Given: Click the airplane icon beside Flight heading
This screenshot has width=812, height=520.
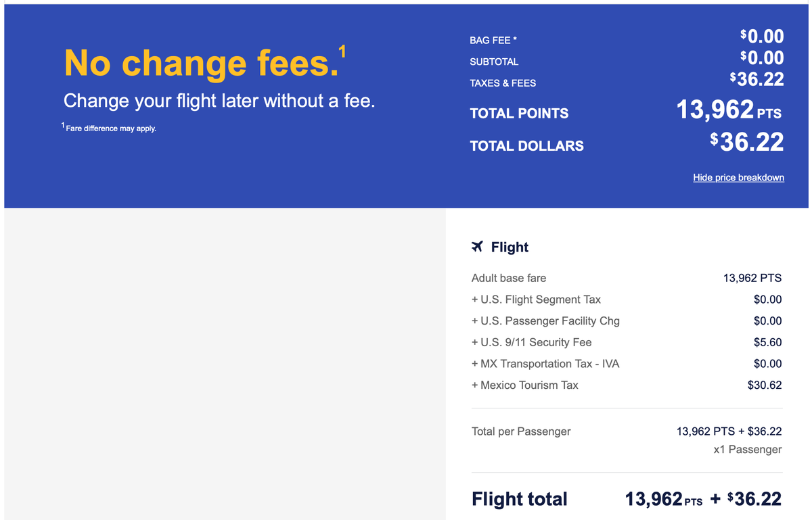Looking at the screenshot, I should (477, 247).
